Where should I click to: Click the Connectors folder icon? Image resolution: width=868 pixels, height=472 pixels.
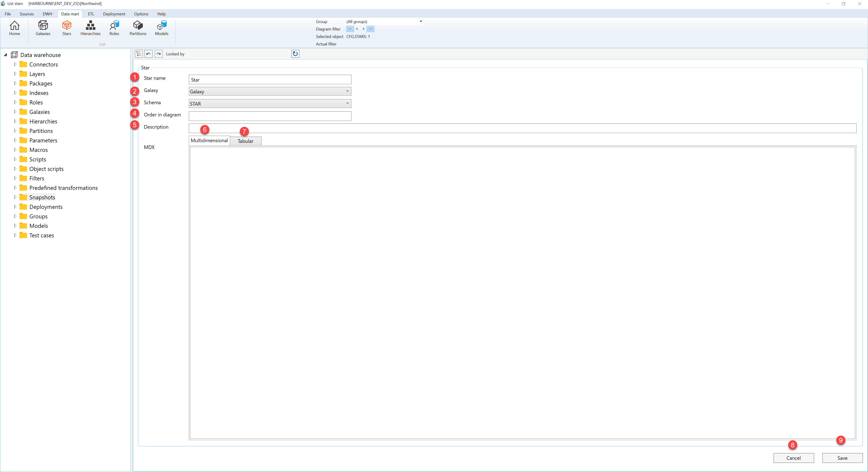tap(23, 64)
